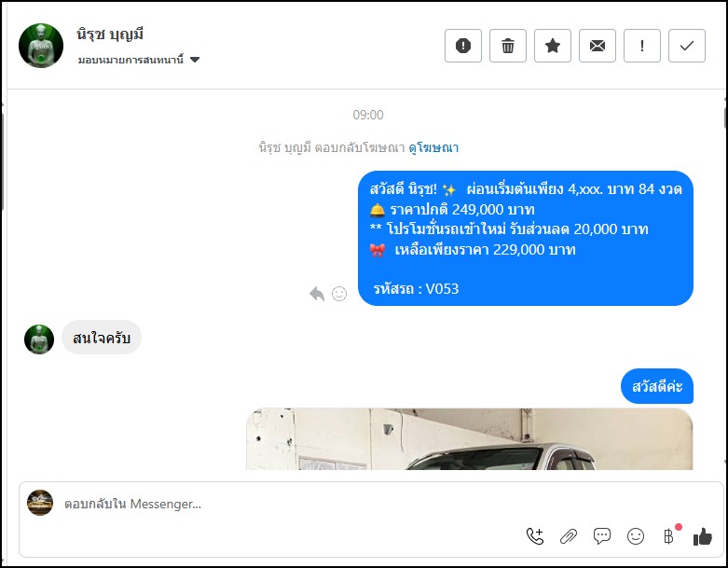Select the สนใจครับ message bubble
Screen dimensions: 728x568
coord(102,338)
